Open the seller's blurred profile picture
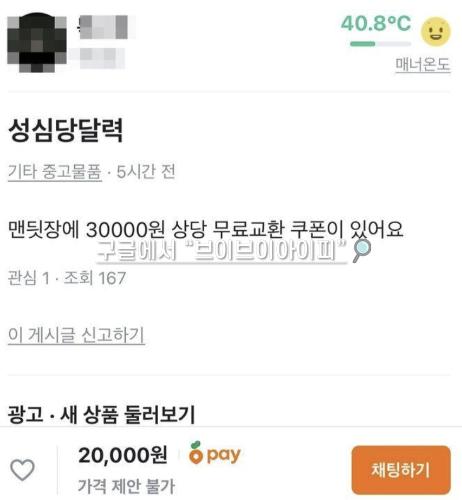Screen dimensions: 462x500 (x=37, y=42)
